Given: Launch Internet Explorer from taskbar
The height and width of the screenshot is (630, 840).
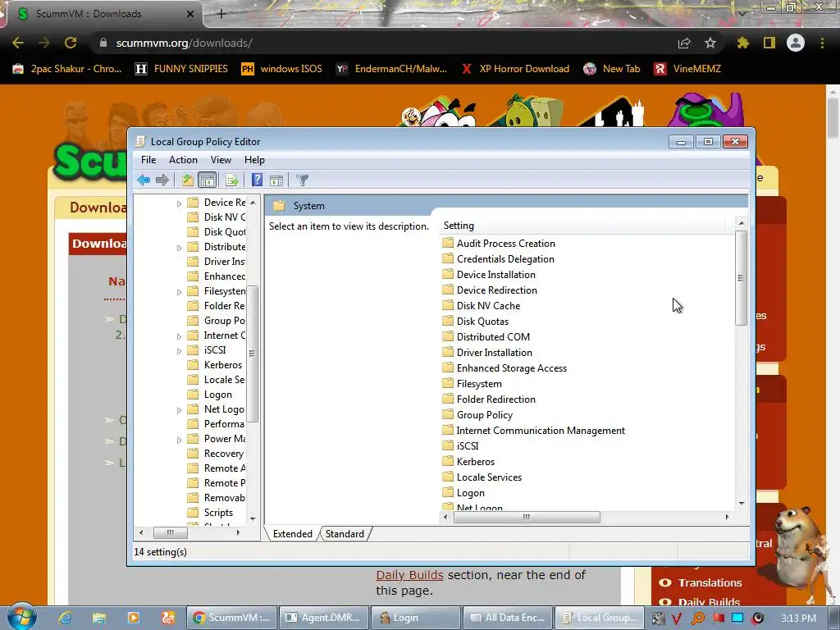Looking at the screenshot, I should (x=65, y=618).
